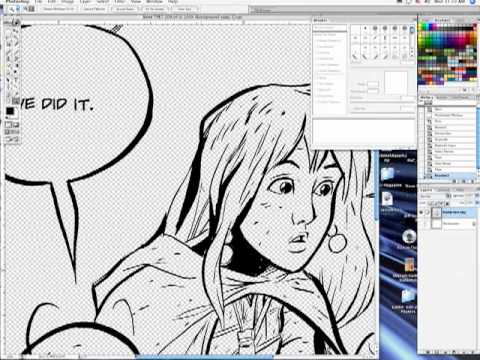Click the Print Size button
Image resolution: width=480 pixels, height=360 pixels.
coord(184,9)
